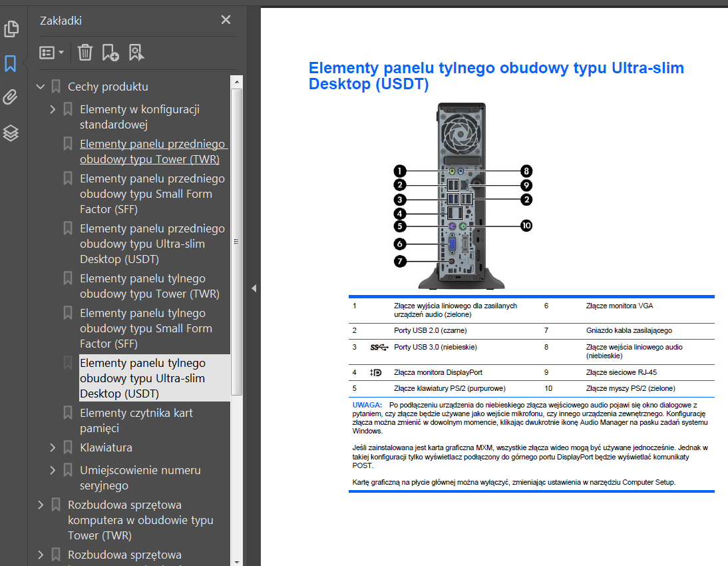Find the current bookmark icon
Image resolution: width=728 pixels, height=566 pixels.
136,53
